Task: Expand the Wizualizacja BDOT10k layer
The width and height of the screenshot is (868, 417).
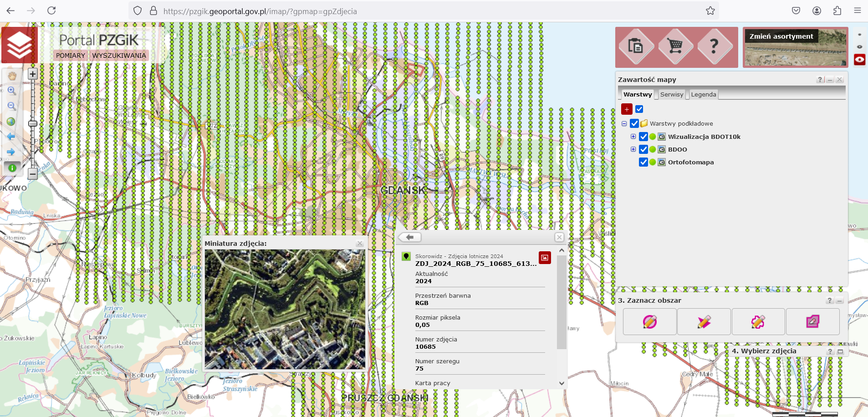Action: click(633, 137)
